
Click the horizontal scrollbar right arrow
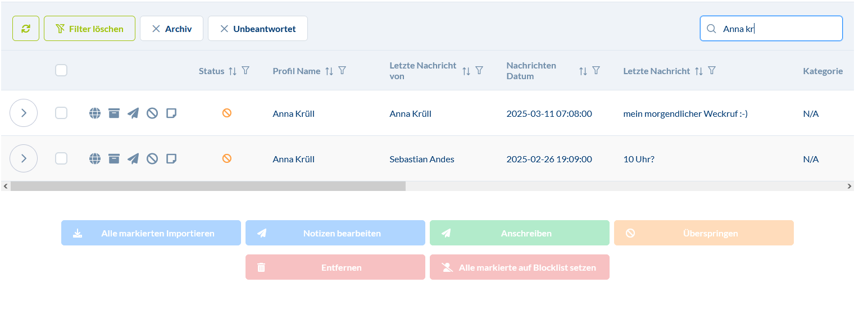click(849, 186)
